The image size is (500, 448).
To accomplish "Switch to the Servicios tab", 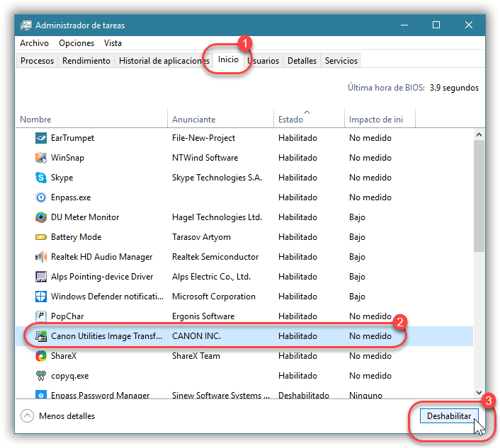I will point(341,61).
